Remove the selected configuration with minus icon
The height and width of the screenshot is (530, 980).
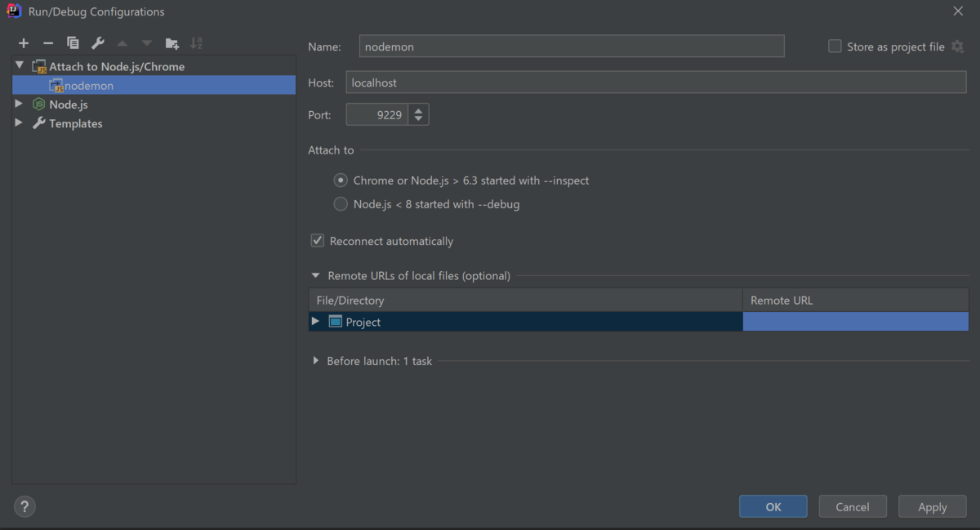[x=48, y=43]
